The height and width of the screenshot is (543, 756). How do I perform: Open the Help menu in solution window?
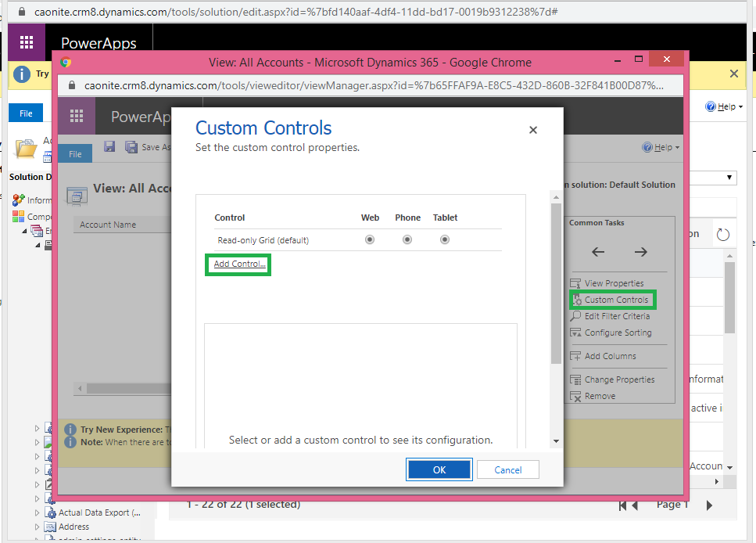(x=724, y=106)
